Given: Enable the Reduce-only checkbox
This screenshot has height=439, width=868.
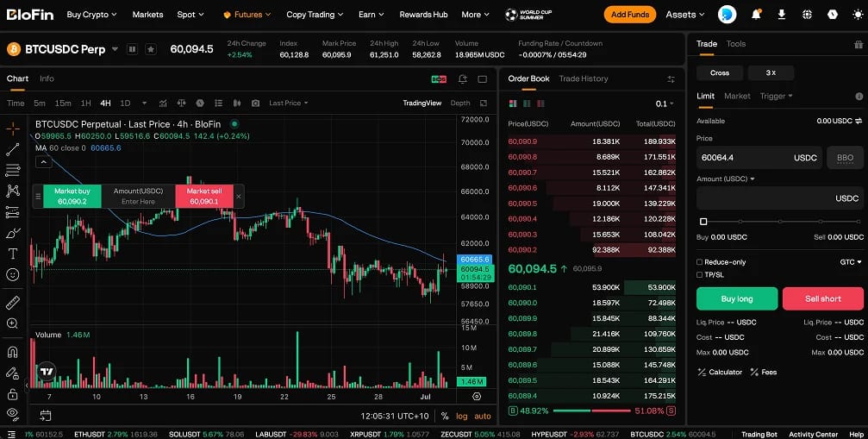Looking at the screenshot, I should pos(699,262).
